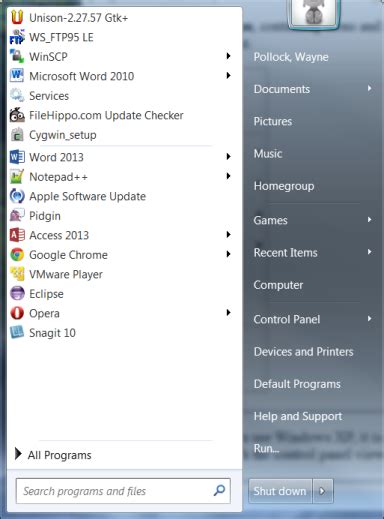This screenshot has height=519, width=384.
Task: Expand the Games submenu arrow
Action: point(369,220)
